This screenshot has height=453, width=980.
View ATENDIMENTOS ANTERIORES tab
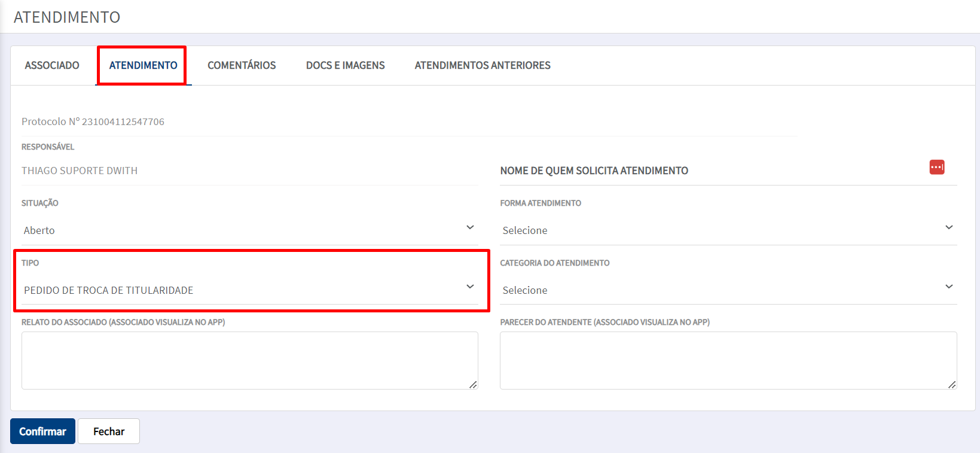(x=483, y=65)
